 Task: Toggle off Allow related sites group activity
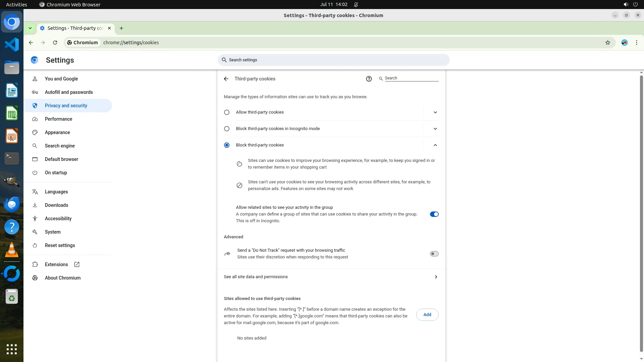click(434, 214)
